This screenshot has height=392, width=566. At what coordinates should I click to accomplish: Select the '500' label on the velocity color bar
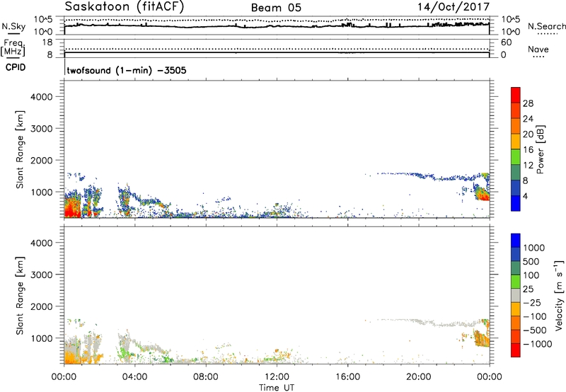click(x=531, y=262)
